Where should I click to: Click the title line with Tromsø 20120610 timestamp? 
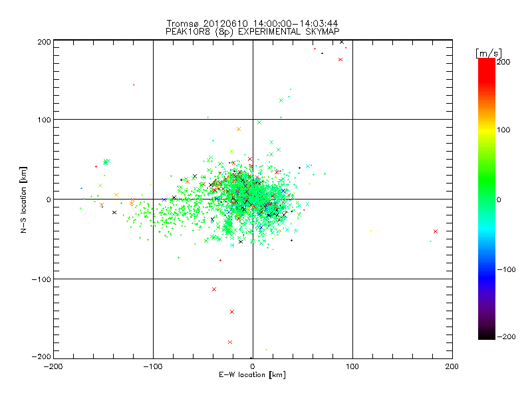point(252,23)
